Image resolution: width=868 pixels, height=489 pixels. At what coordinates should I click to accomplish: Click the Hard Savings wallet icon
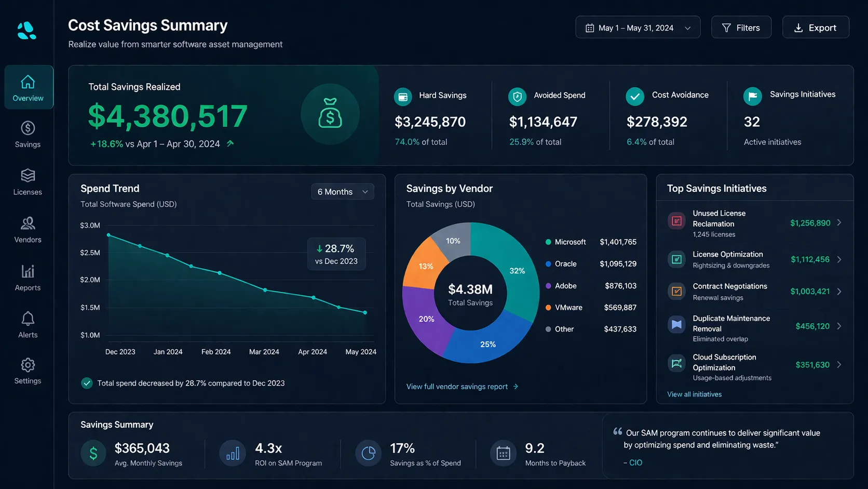click(403, 96)
